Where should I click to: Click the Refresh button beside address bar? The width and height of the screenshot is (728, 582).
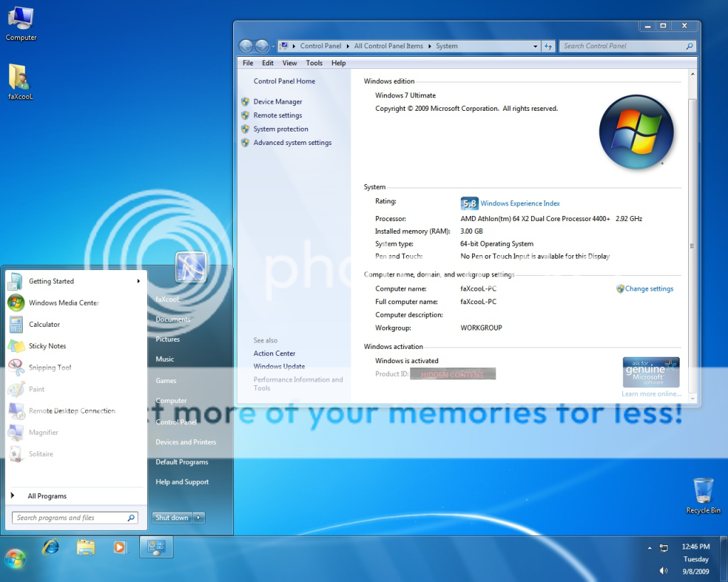(x=548, y=46)
